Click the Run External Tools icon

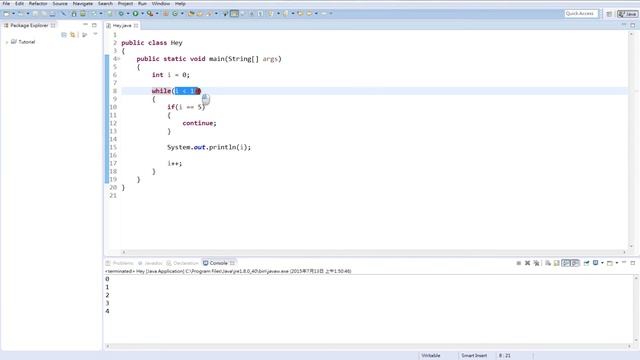[x=150, y=13]
